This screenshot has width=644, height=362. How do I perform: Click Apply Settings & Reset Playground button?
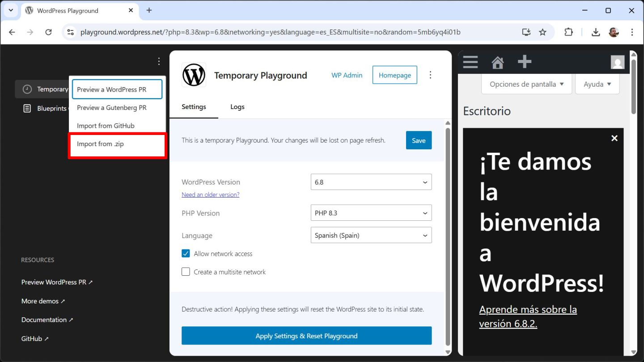tap(306, 336)
